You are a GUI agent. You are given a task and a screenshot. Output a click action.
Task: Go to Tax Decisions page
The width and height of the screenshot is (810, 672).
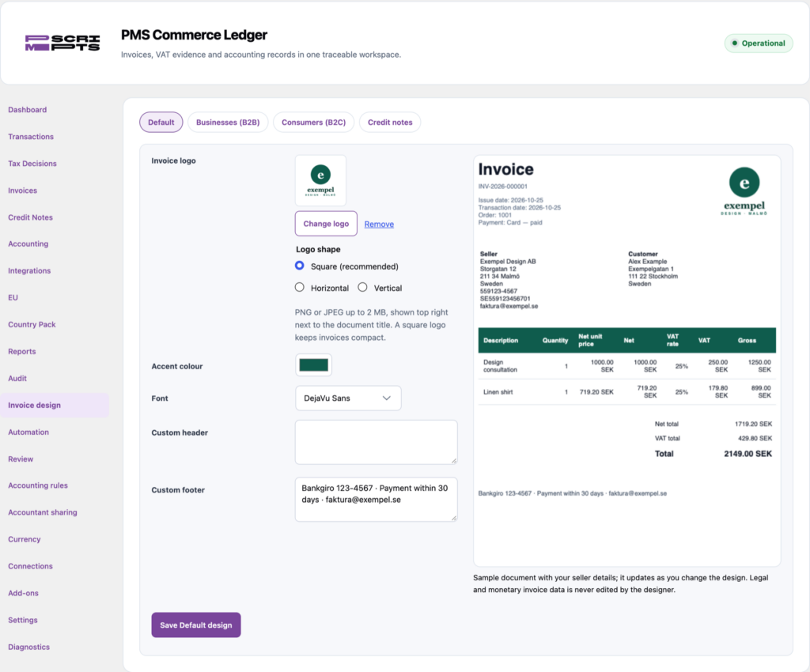click(x=32, y=164)
